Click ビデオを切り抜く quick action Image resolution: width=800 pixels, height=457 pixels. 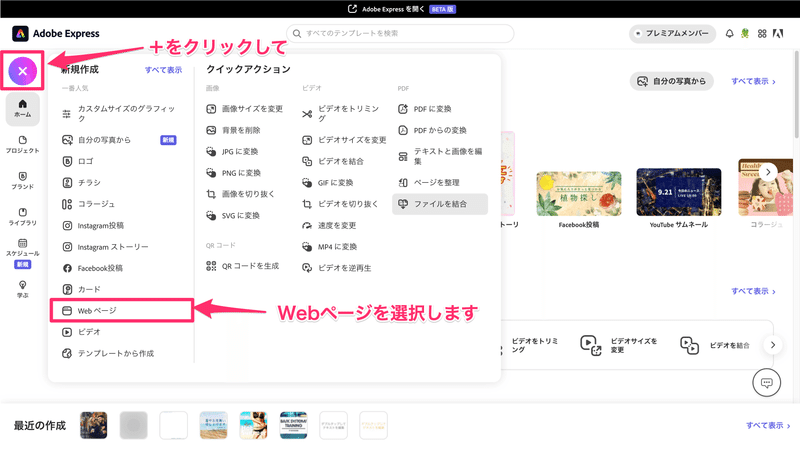(340, 204)
